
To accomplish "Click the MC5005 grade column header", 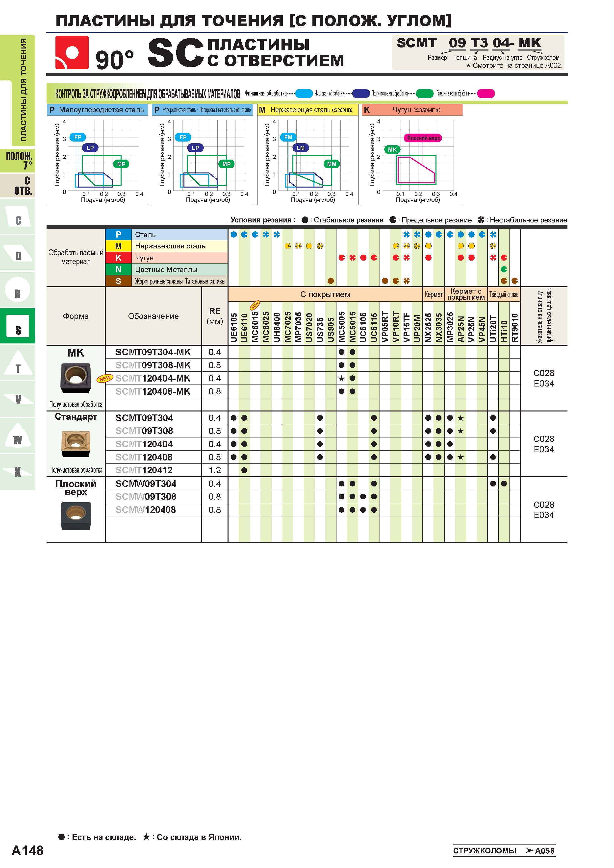I will coord(342,327).
